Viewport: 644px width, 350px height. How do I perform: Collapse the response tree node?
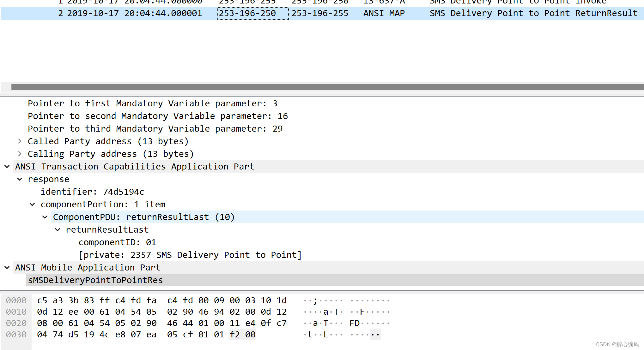(20, 179)
